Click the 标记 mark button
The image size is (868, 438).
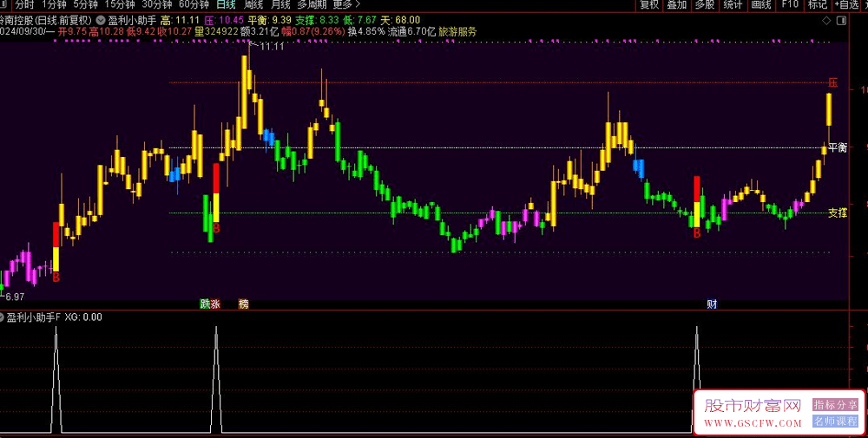818,5
